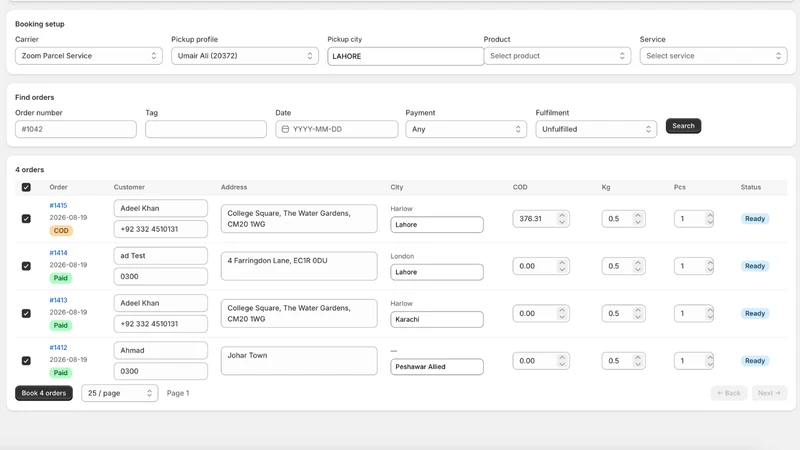Click the Paid badge on order #1414

(61, 278)
